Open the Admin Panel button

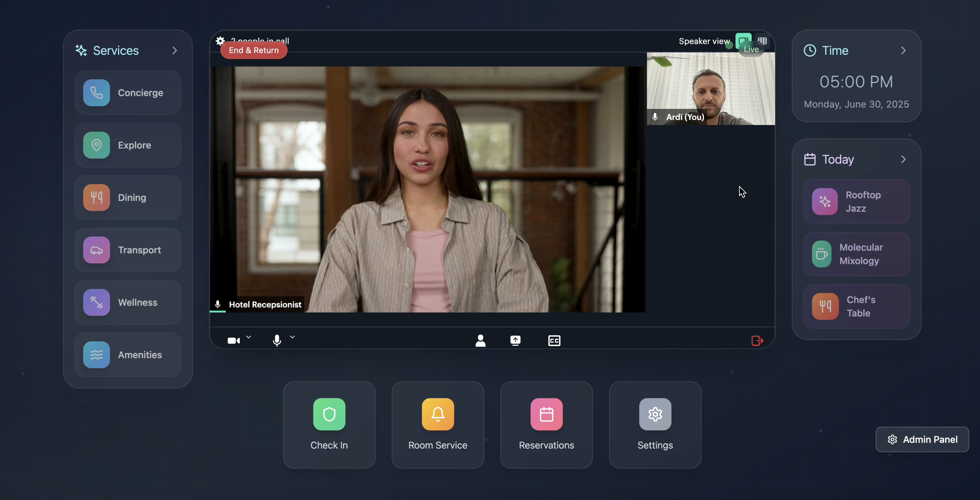(x=922, y=439)
